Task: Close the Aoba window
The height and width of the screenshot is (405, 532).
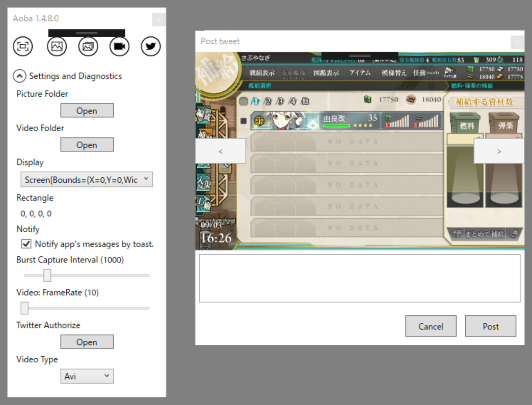Action: pyautogui.click(x=159, y=19)
